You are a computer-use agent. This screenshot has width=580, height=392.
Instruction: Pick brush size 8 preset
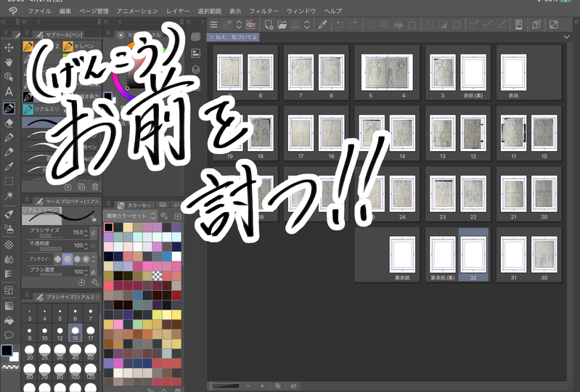point(30,332)
